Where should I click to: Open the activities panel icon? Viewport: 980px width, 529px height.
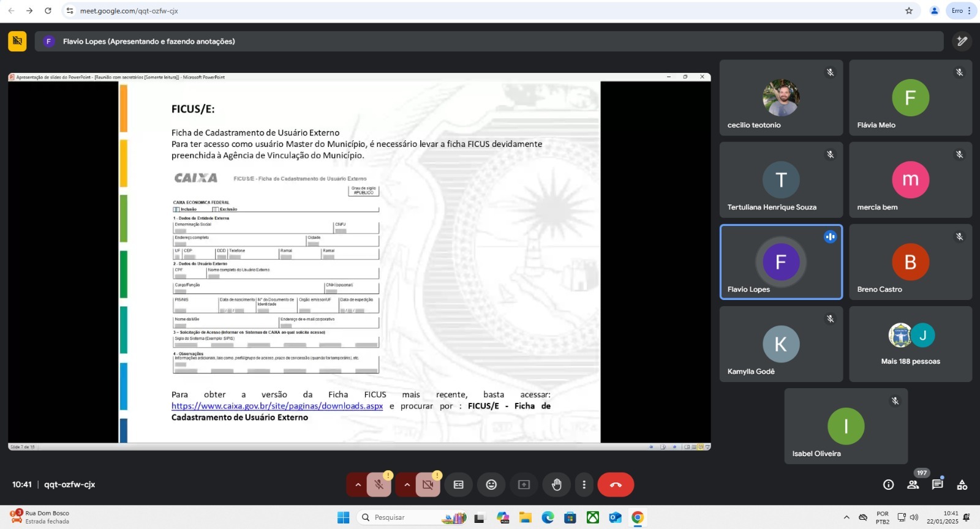962,485
